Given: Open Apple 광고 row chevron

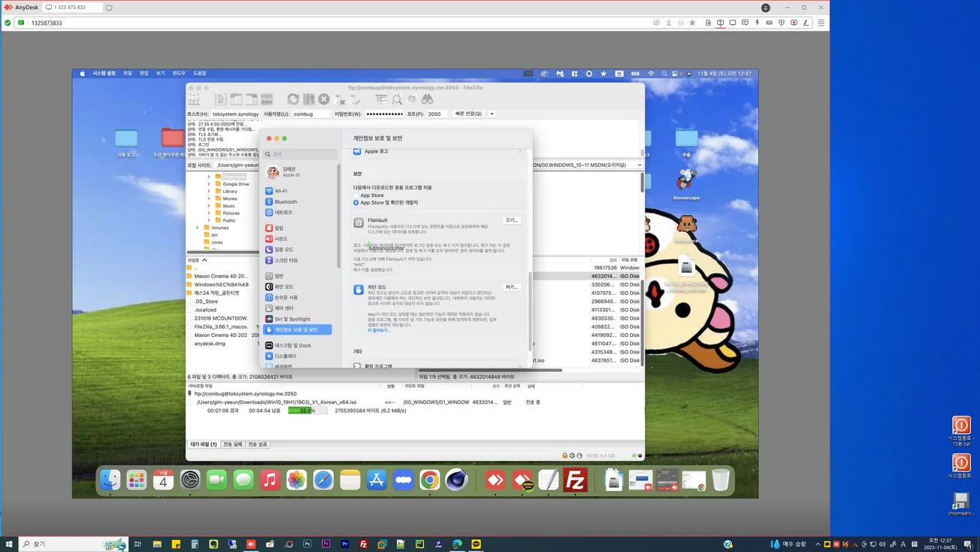Looking at the screenshot, I should point(519,151).
